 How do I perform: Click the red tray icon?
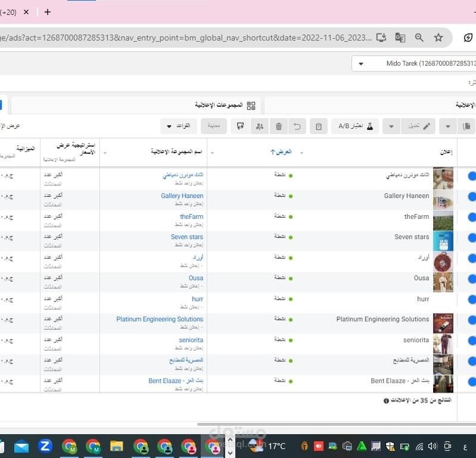click(x=319, y=446)
